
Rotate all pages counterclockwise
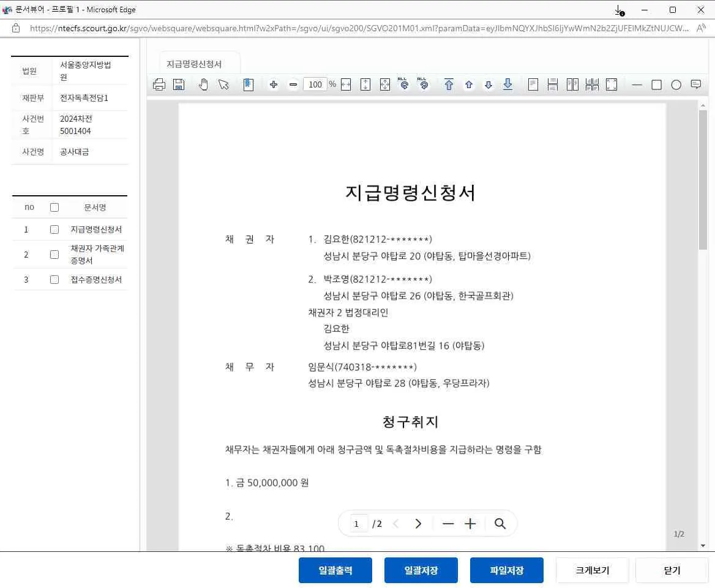point(404,84)
